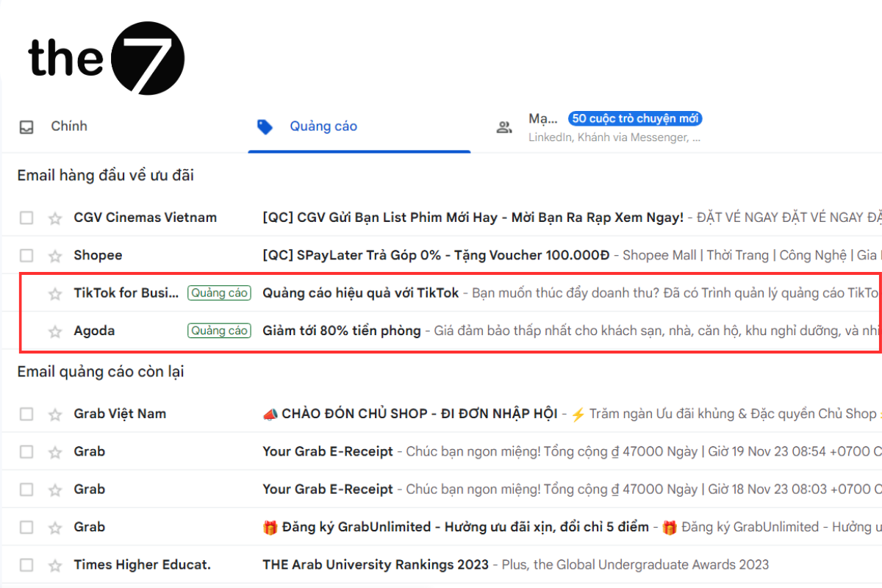Star the CGV Cinemas Vietnam email
Screen dimensions: 882x588
coord(54,218)
